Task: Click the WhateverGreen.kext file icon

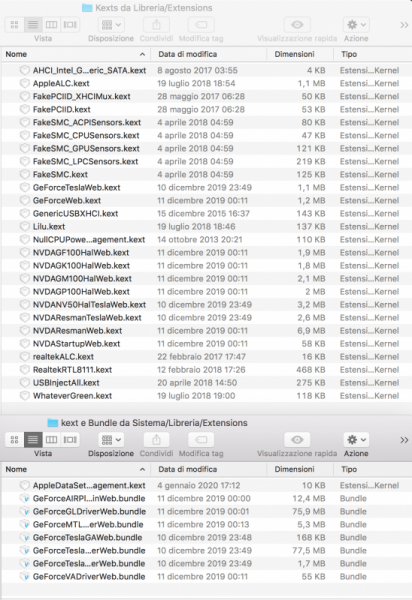Action: coord(25,396)
